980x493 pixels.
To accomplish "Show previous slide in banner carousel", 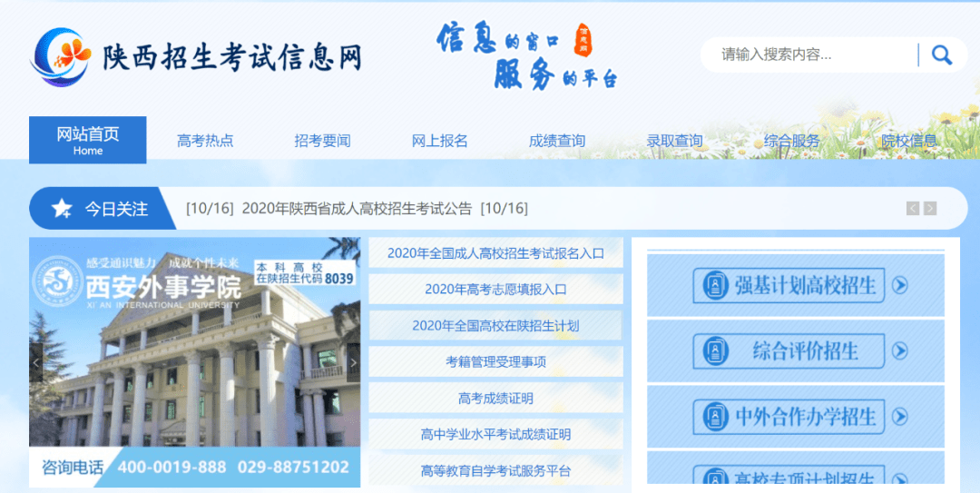I will pyautogui.click(x=36, y=362).
